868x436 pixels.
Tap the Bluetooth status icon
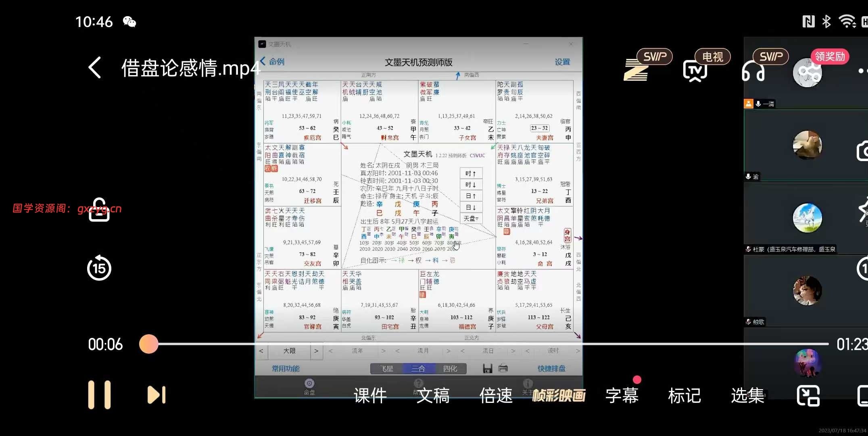pyautogui.click(x=826, y=21)
